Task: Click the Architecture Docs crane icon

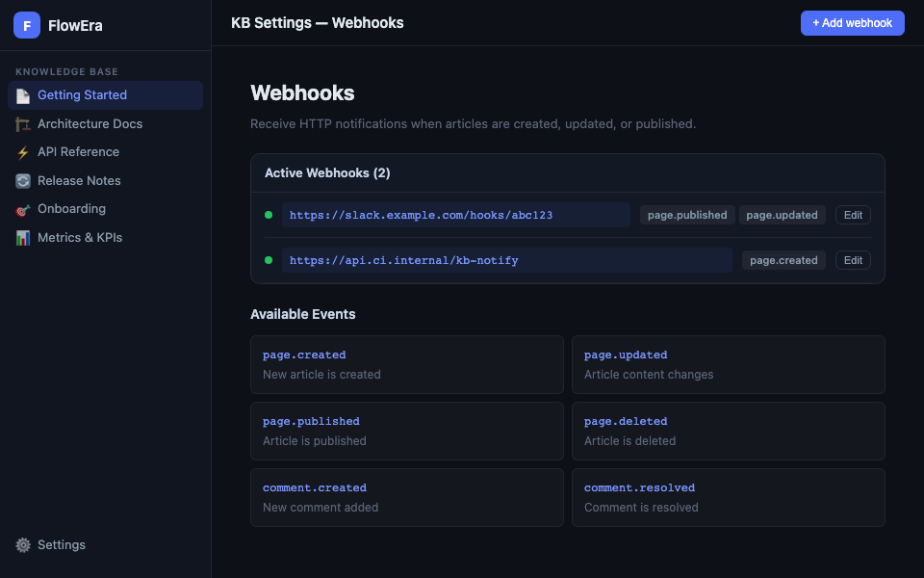Action: (x=23, y=124)
